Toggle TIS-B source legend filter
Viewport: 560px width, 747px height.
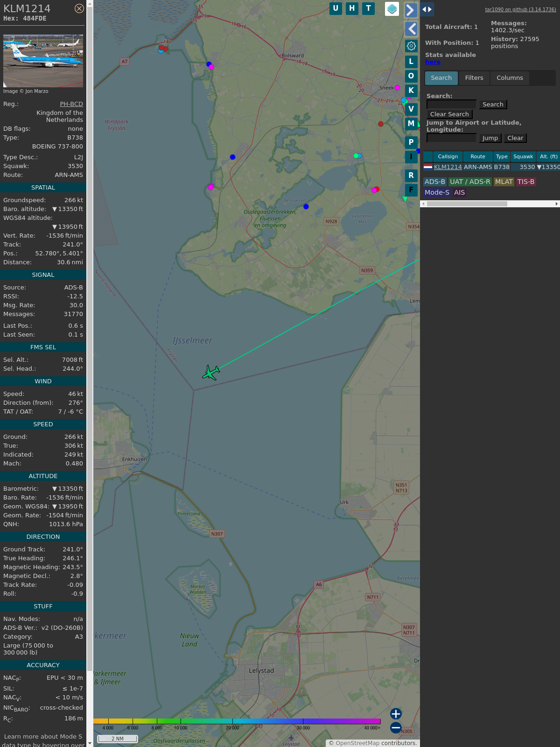coord(526,182)
